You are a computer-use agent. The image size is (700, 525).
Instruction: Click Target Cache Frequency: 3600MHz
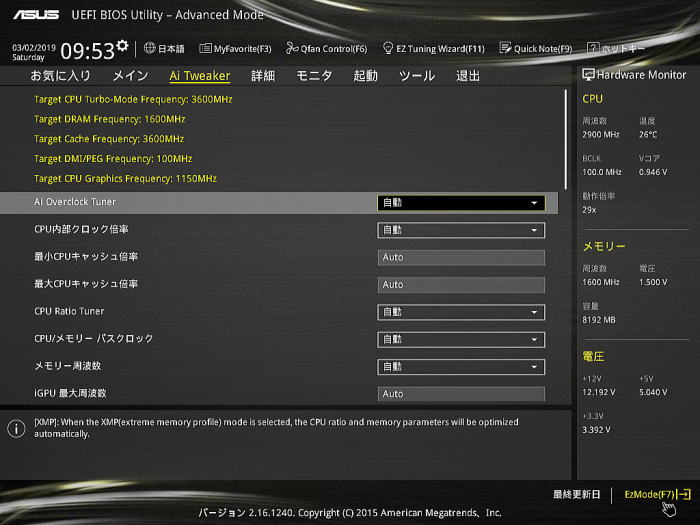[109, 139]
